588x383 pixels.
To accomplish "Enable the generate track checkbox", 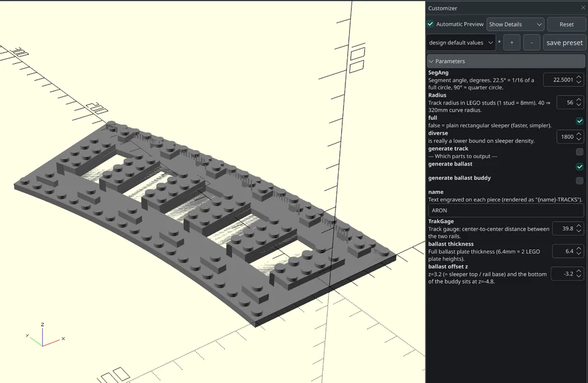I will point(579,152).
